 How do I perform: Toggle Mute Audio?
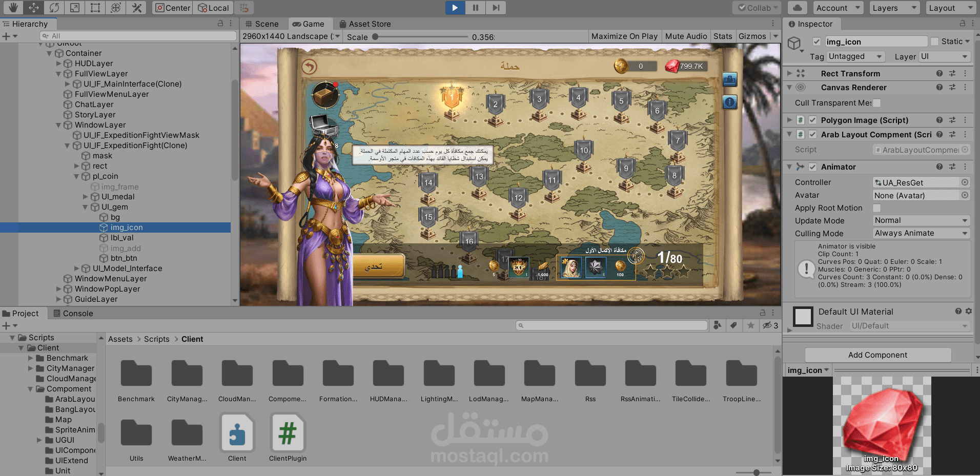(x=686, y=36)
